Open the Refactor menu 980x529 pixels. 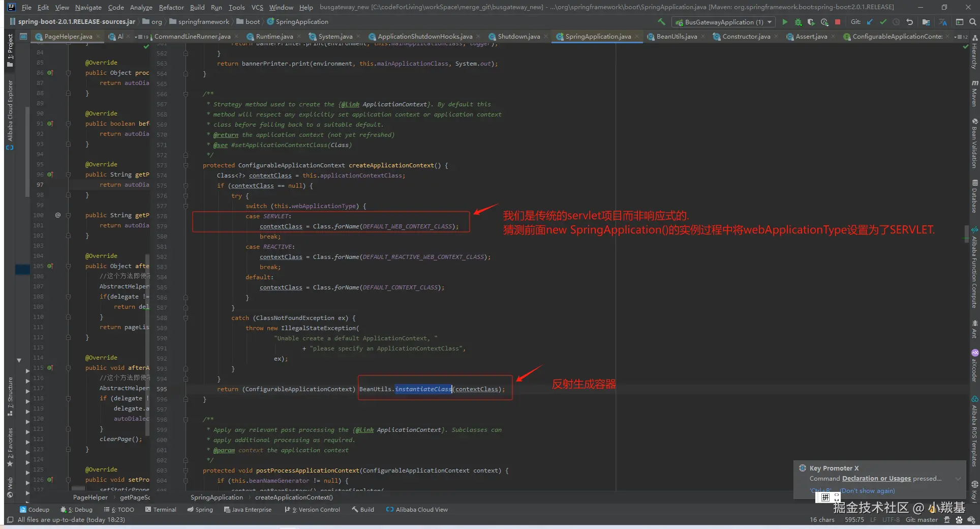point(171,7)
